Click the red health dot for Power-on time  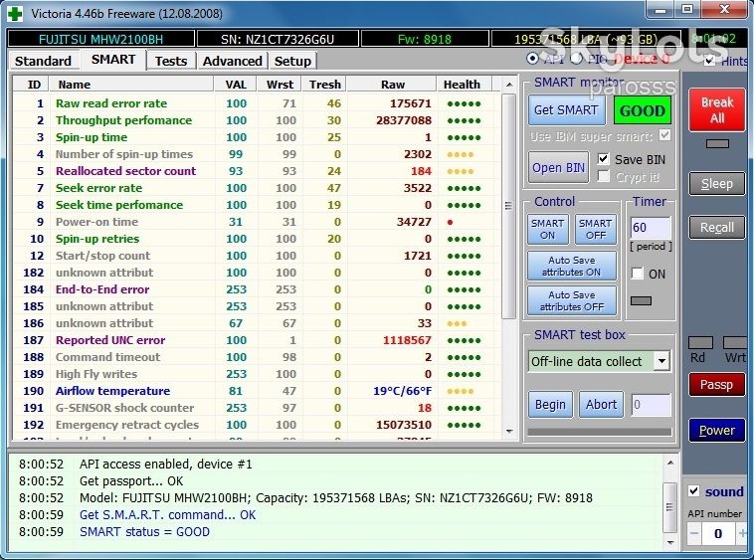pos(450,222)
